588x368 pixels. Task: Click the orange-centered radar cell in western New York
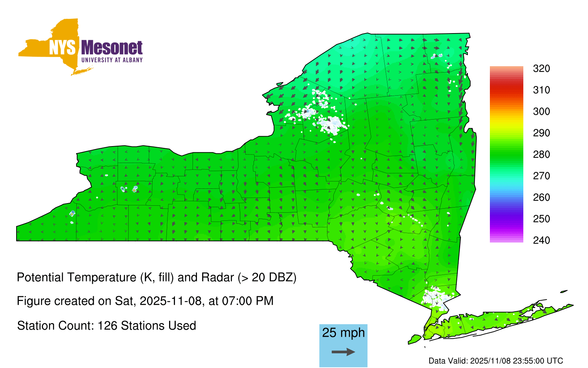pyautogui.click(x=135, y=190)
